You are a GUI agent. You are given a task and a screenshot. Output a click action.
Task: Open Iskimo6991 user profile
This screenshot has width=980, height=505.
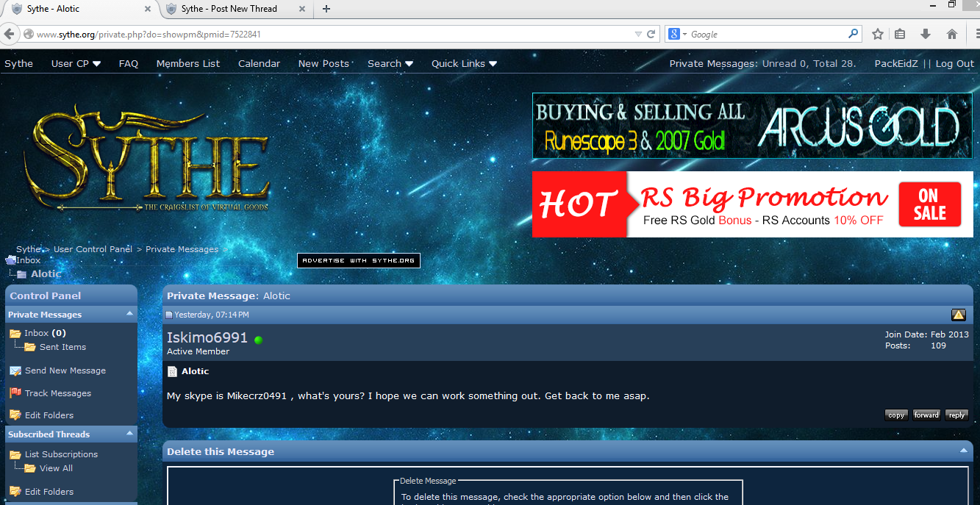[x=207, y=338]
